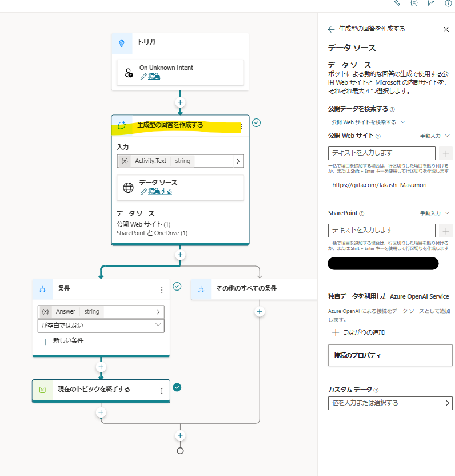Image resolution: width=455 pixels, height=476 pixels.
Task: Click the checkmark beside the 条件 node
Action: pos(177,286)
